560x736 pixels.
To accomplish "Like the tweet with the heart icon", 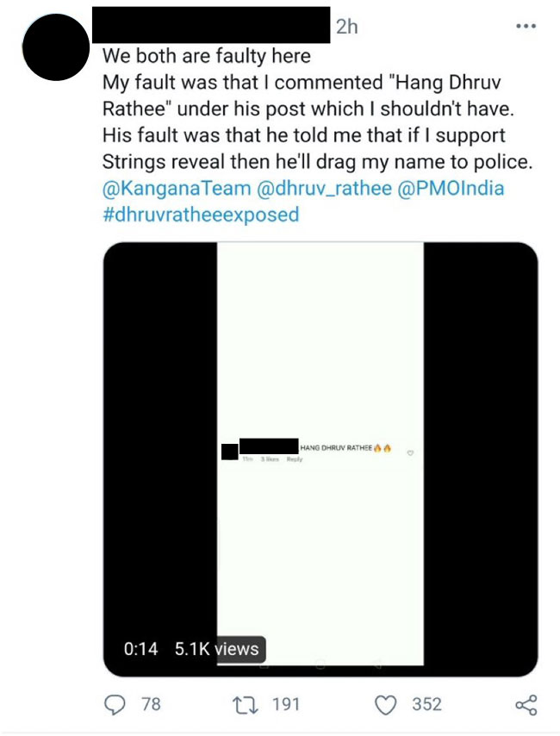I will (x=386, y=704).
